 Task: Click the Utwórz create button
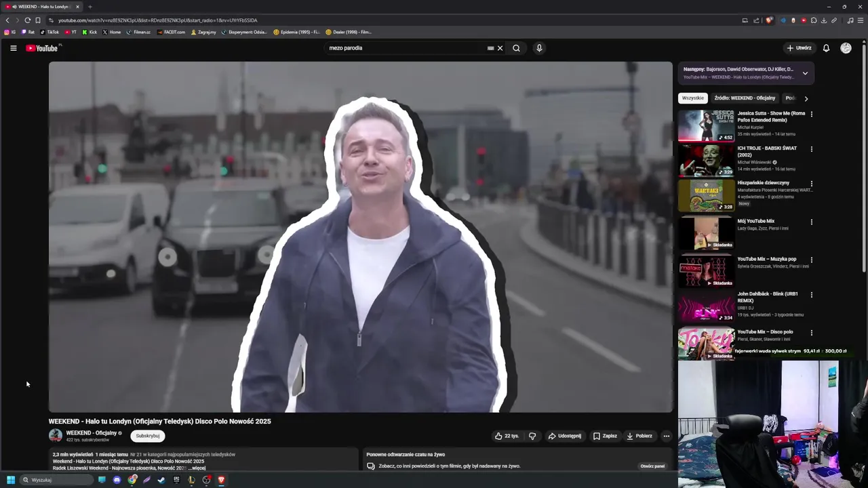pyautogui.click(x=799, y=48)
